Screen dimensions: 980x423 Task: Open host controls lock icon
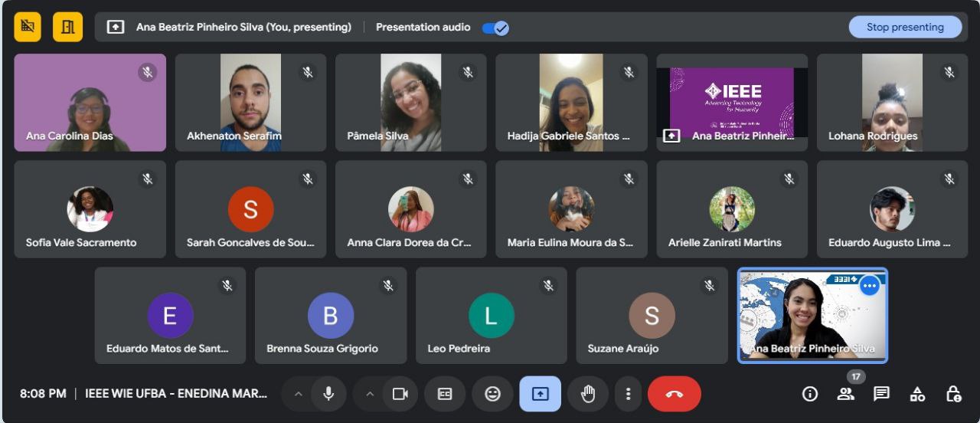(953, 394)
